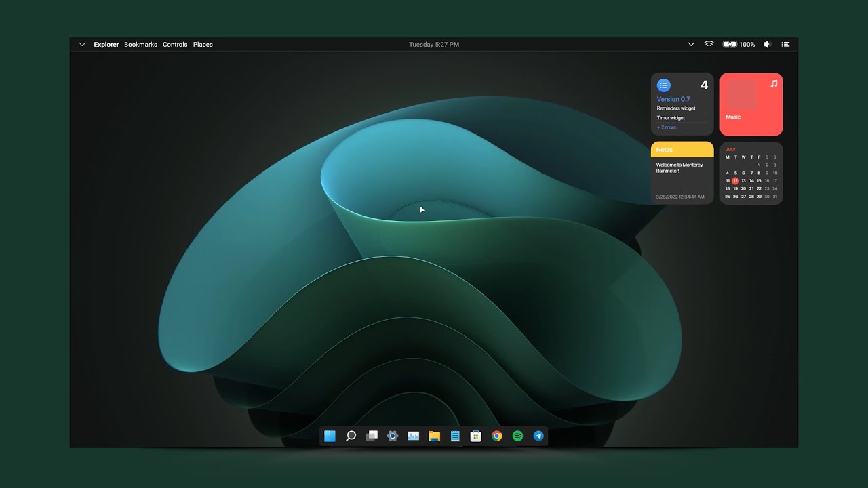This screenshot has height=488, width=868.
Task: Click the 'Version 0.7' reminders title
Action: point(673,99)
